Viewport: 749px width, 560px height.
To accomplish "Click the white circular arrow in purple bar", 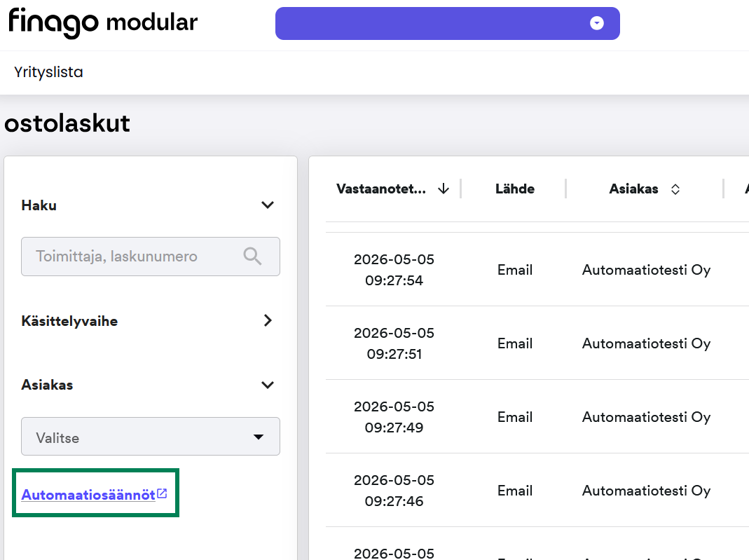I will 597,23.
